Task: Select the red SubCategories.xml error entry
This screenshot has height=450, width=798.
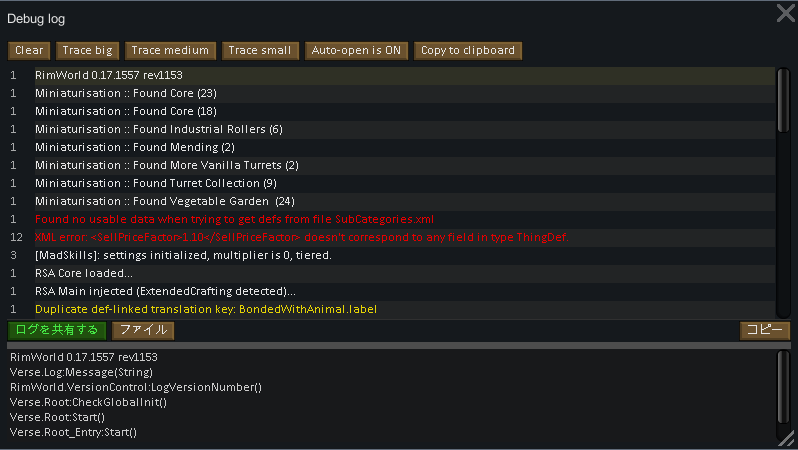Action: pos(235,219)
